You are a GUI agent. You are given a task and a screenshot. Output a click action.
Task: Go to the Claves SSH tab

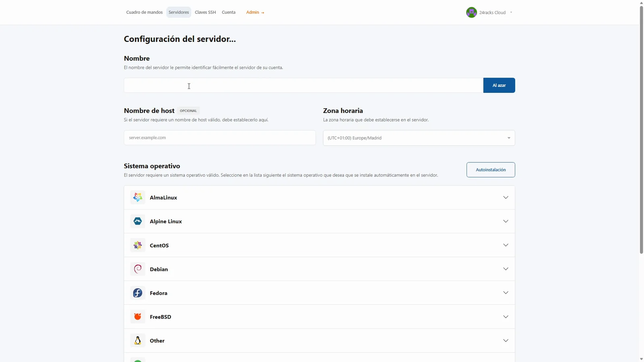[205, 12]
